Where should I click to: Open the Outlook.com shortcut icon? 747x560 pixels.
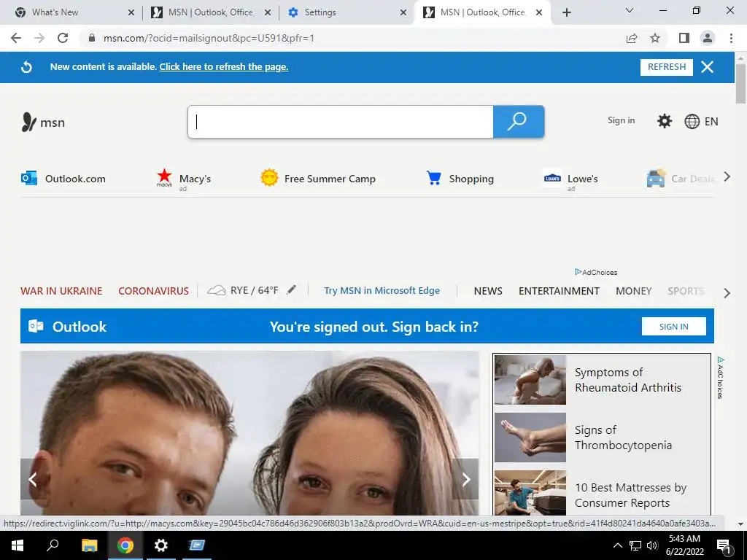29,178
